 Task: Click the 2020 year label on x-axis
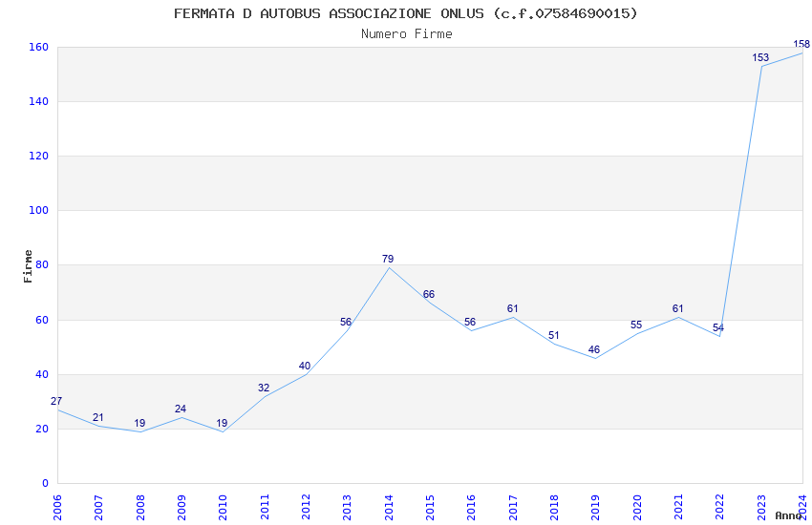637,507
